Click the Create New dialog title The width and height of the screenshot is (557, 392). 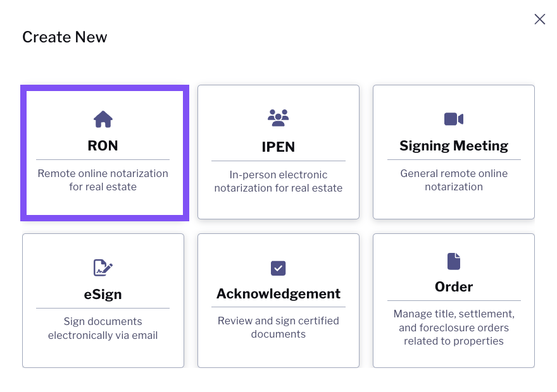coord(65,37)
